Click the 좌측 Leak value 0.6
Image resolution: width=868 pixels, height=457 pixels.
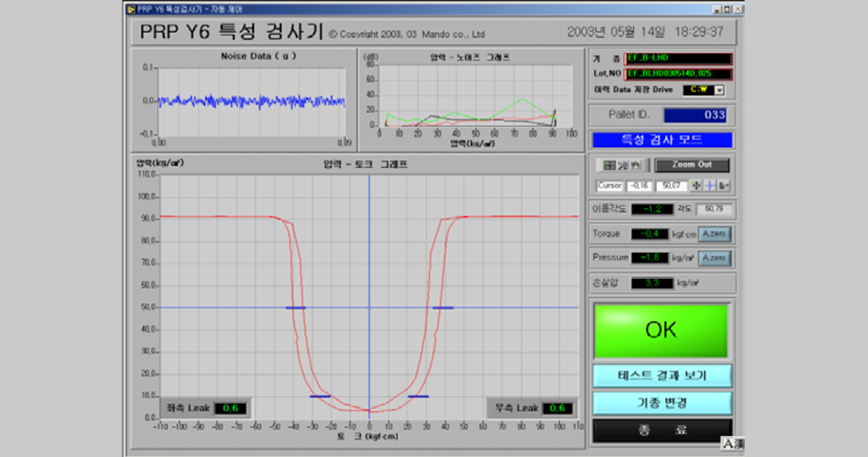[230, 409]
